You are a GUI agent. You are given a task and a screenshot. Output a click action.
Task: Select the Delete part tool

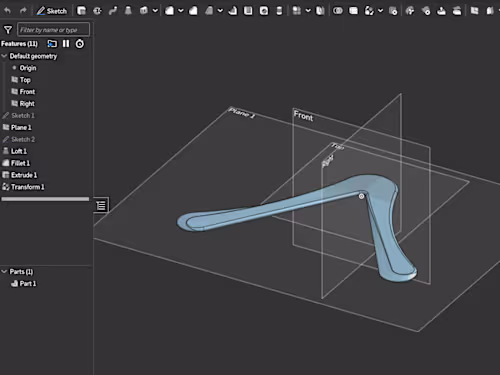[x=393, y=11]
